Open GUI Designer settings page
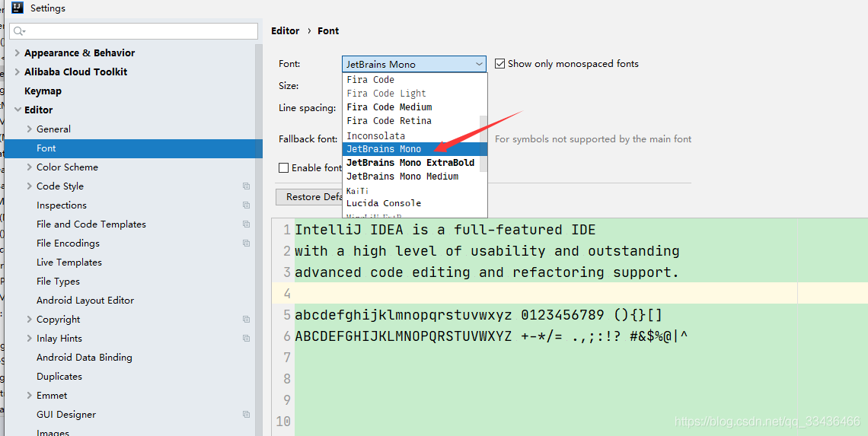The width and height of the screenshot is (868, 436). coord(66,415)
